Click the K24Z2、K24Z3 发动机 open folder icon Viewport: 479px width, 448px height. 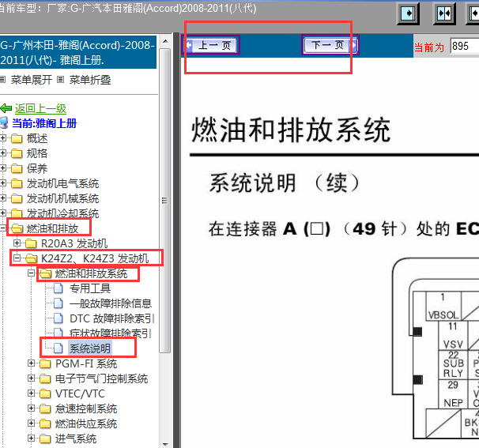coord(31,258)
